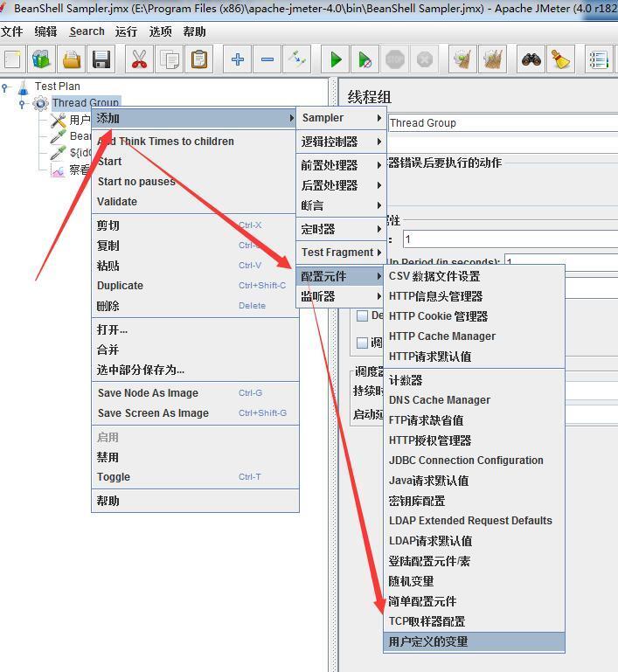The image size is (618, 672).
Task: Open the Search menu
Action: (x=87, y=31)
